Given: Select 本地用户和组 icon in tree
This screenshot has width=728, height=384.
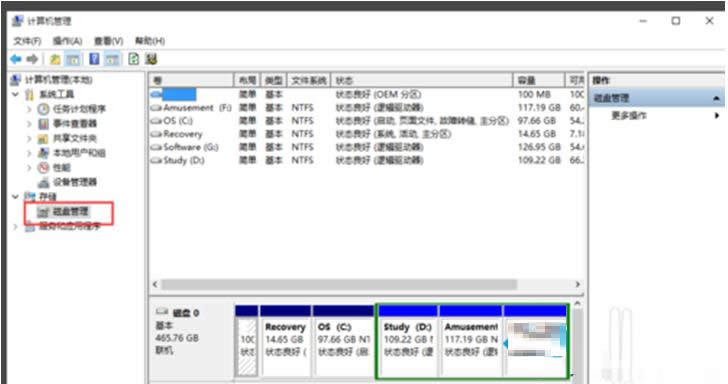Looking at the screenshot, I should pos(43,153).
